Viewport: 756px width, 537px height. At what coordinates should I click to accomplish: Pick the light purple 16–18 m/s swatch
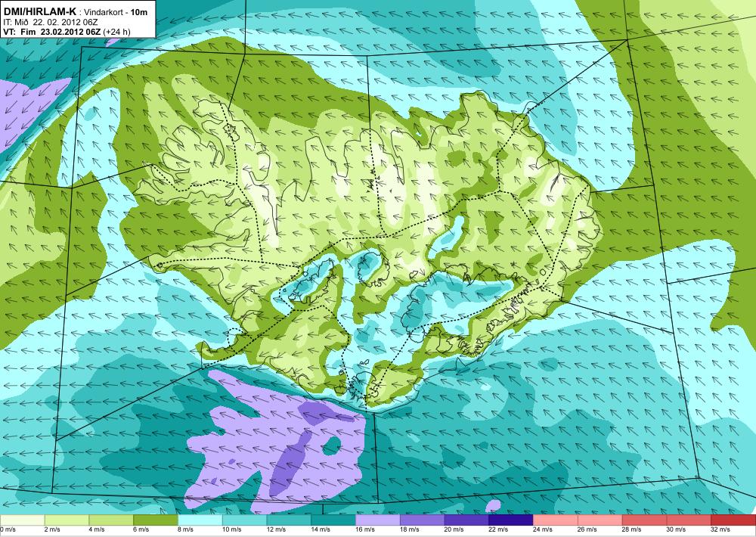coord(378,520)
